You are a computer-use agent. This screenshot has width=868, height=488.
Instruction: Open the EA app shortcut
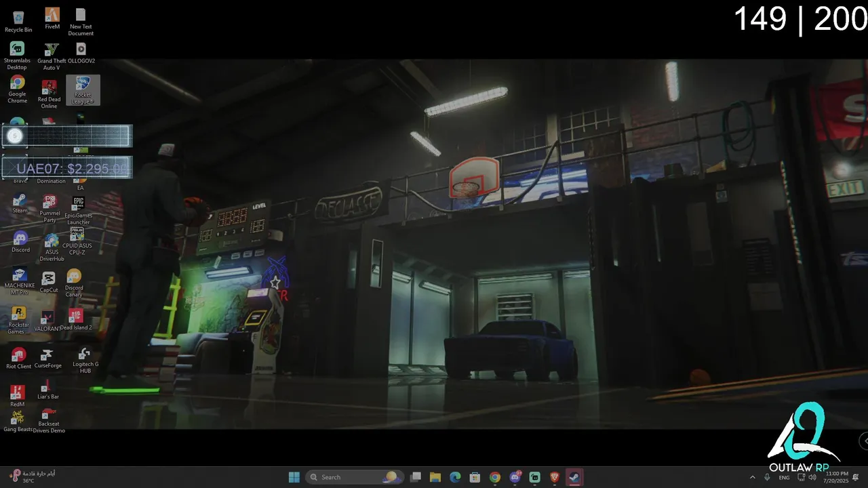click(x=80, y=183)
